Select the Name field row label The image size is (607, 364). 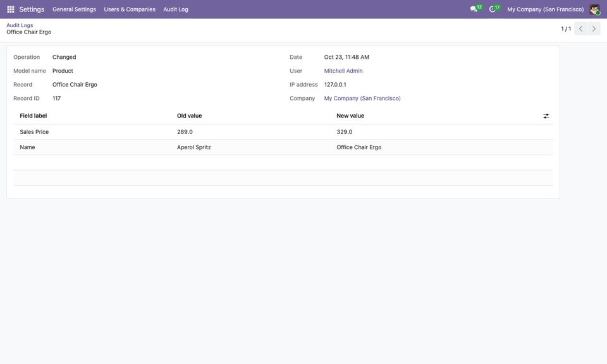[x=27, y=147]
